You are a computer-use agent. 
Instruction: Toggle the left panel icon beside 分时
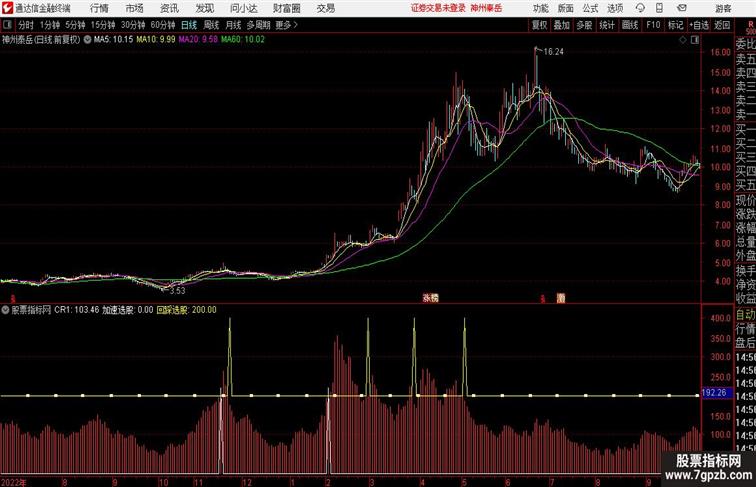7,25
